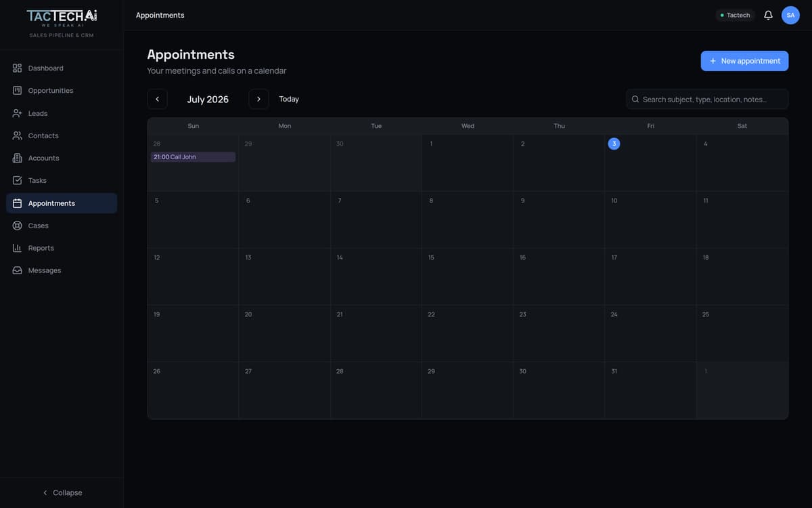Click the Wed column header
This screenshot has height=508, width=812.
coord(468,126)
